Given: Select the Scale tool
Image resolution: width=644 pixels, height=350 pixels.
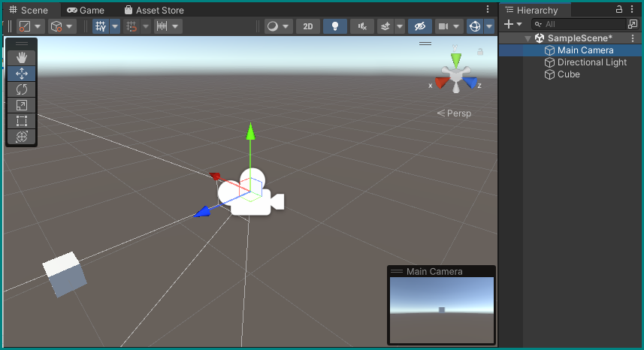Looking at the screenshot, I should coord(22,105).
